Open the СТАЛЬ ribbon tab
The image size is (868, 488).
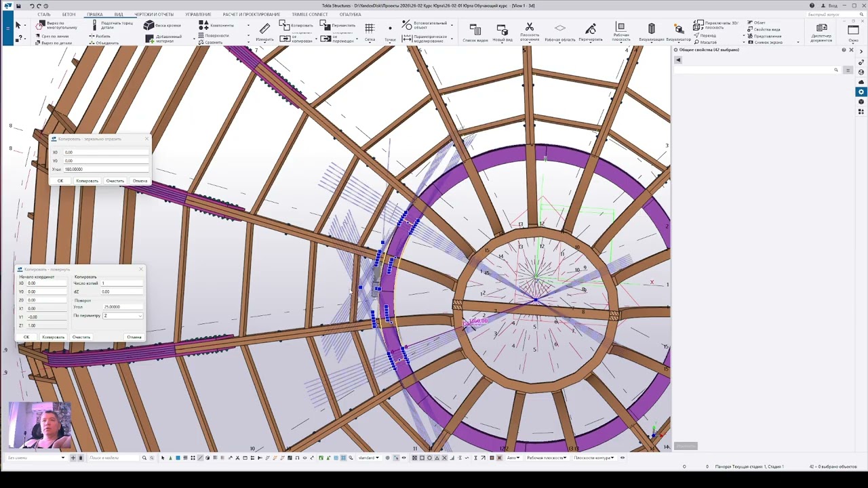pos(44,14)
